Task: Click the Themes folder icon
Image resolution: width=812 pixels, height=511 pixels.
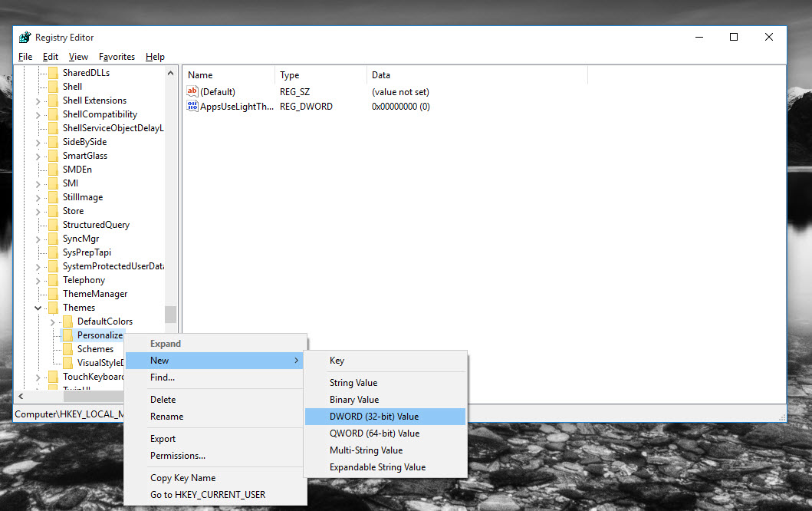Action: click(54, 308)
